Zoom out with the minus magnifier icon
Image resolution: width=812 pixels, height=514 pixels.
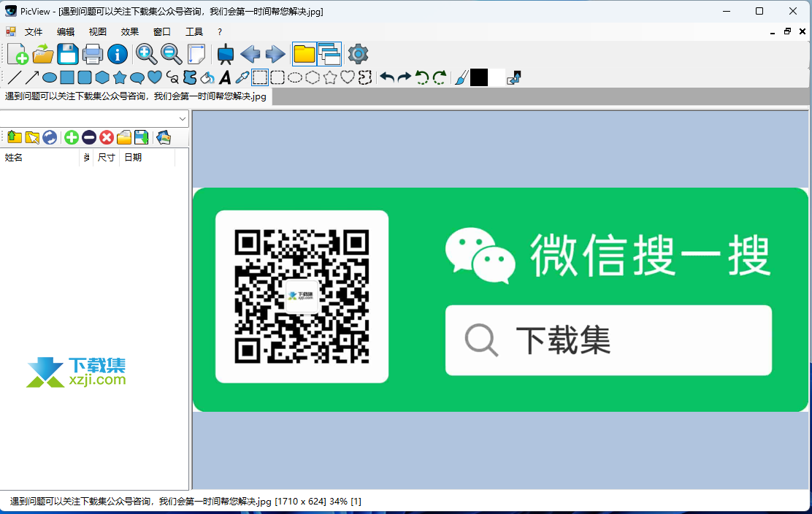(x=171, y=54)
